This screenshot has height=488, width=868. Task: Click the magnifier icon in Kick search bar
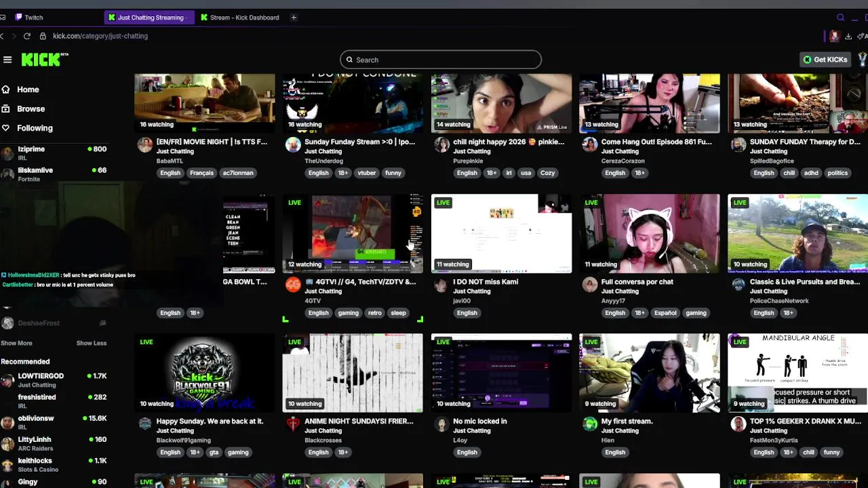click(350, 60)
